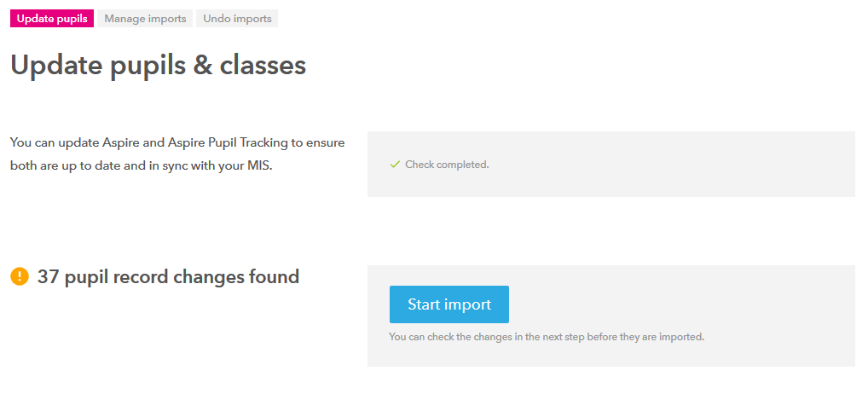
Task: Switch to the Manage imports tab
Action: click(x=145, y=18)
